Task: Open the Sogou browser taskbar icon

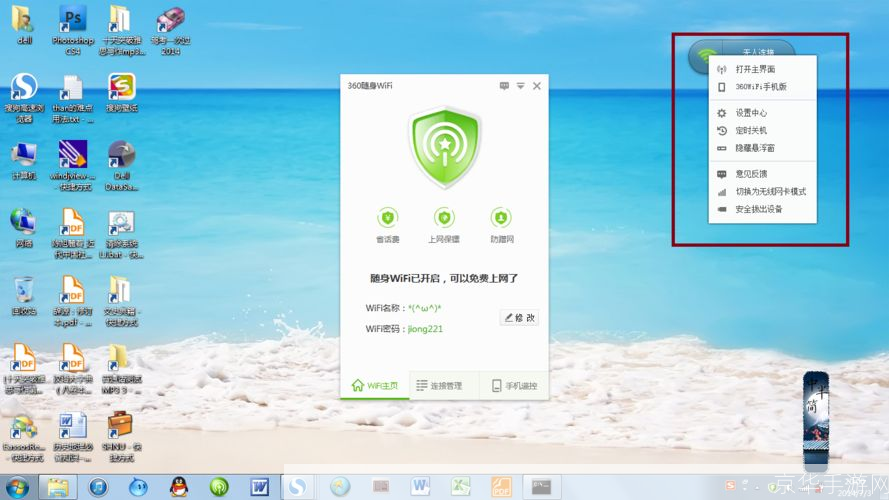Action: click(298, 487)
